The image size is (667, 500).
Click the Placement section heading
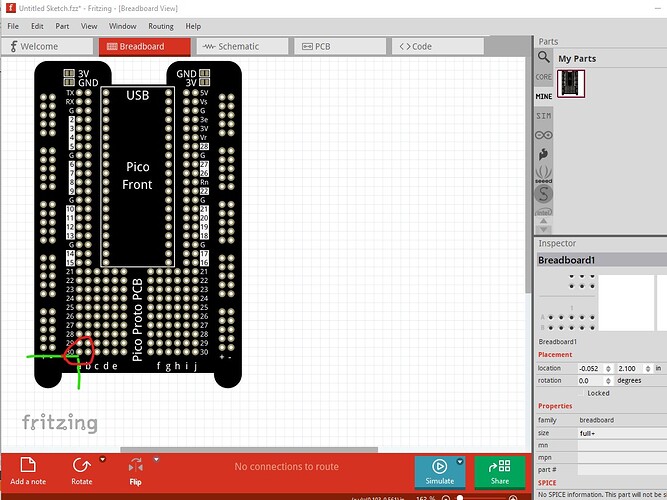point(555,355)
